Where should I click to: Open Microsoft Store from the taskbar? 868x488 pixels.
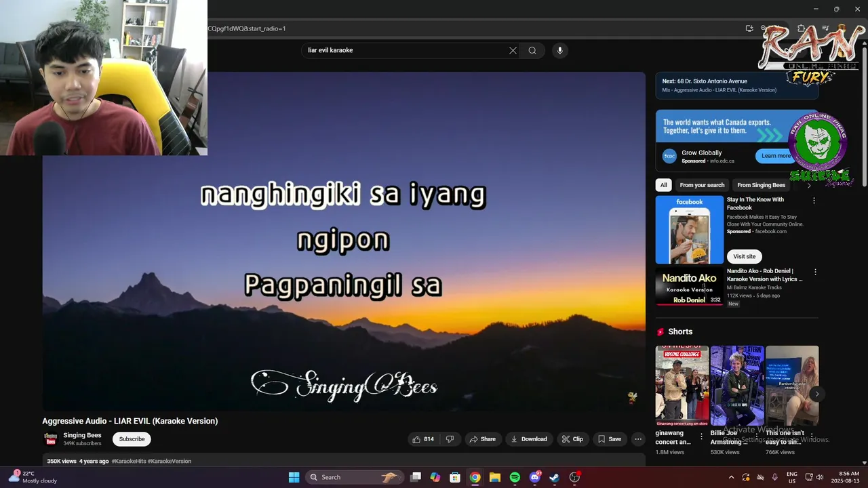point(455,477)
